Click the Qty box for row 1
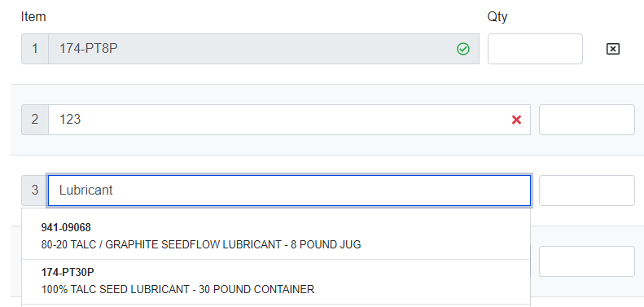 pos(535,49)
